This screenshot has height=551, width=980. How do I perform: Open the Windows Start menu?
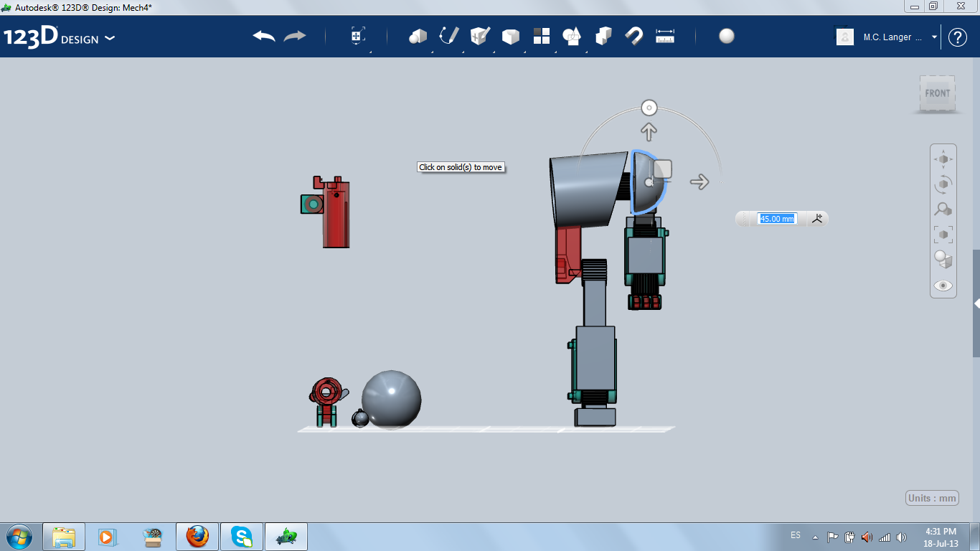[19, 536]
